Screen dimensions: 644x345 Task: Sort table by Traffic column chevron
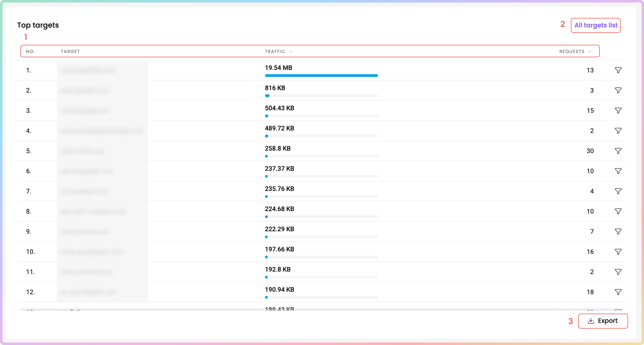click(291, 52)
